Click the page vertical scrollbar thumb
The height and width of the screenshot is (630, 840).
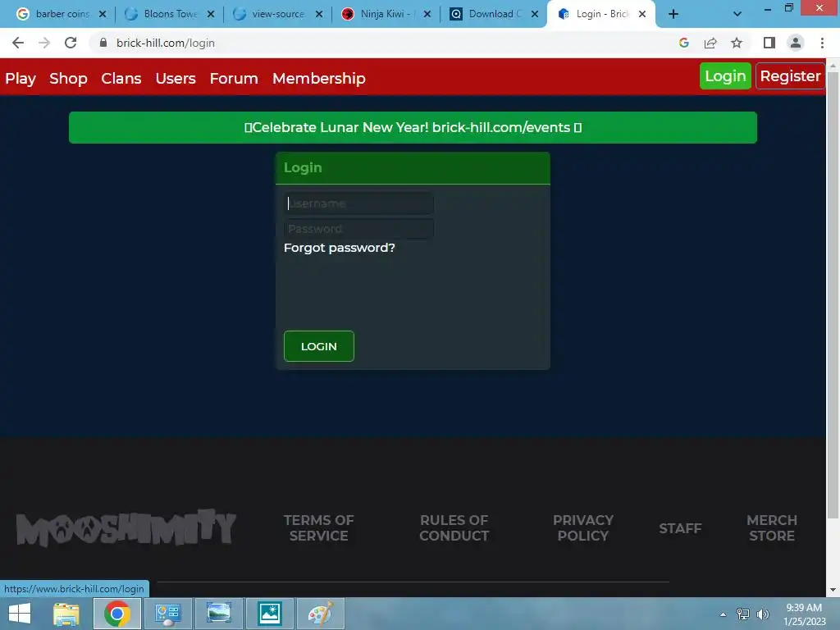coord(833,294)
